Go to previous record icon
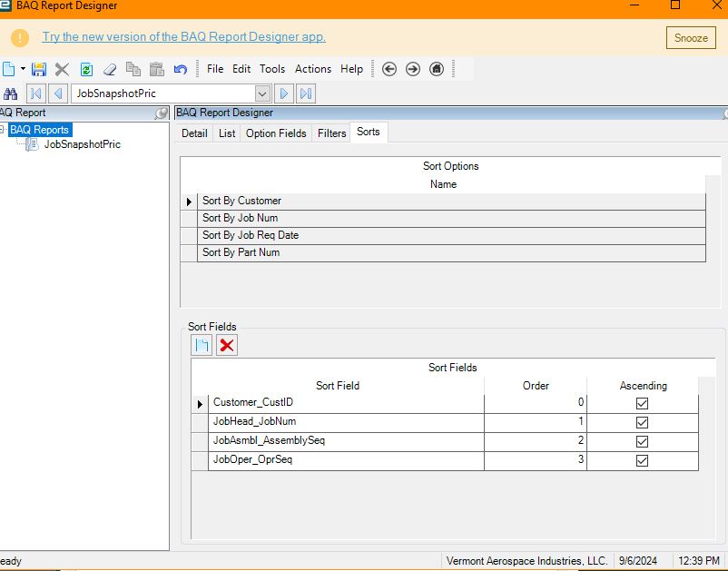728x571 pixels. (x=58, y=94)
